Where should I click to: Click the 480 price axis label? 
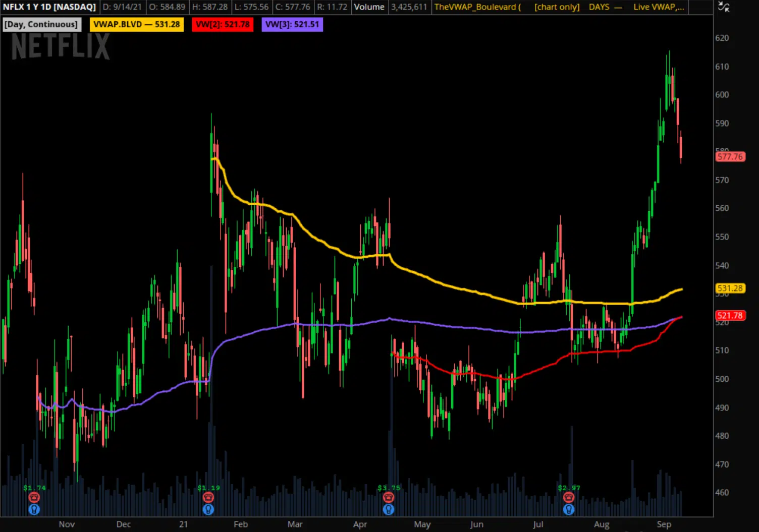[x=722, y=436]
